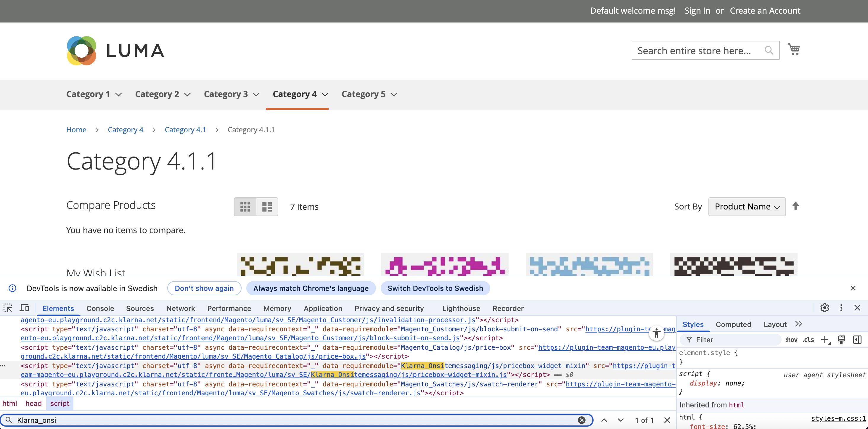Toggle .cls element classes panel
Image resolution: width=868 pixels, height=429 pixels.
808,340
